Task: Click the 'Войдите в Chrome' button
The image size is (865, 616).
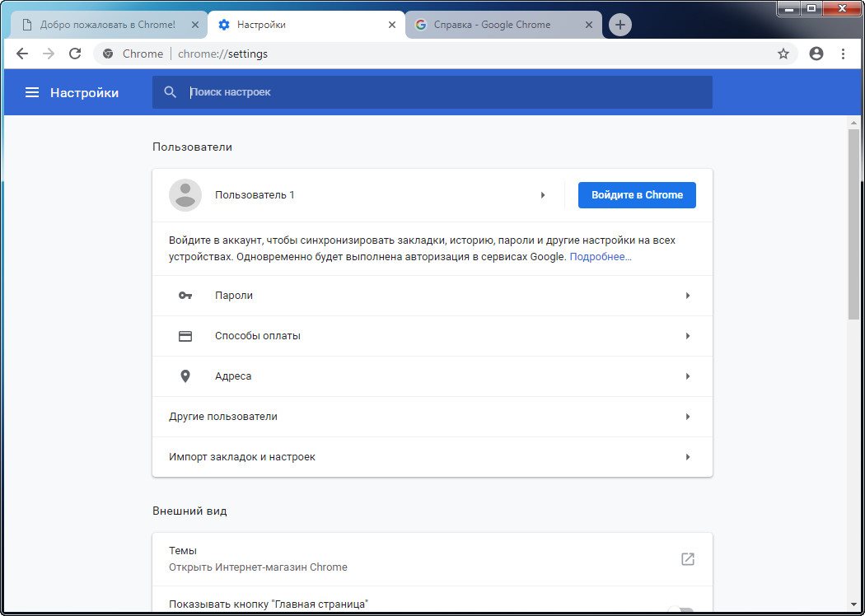Action: [x=637, y=195]
